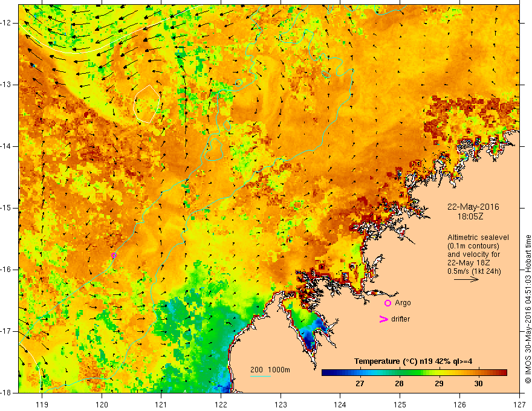
Task: Click the colorbar value 30
Action: pyautogui.click(x=478, y=384)
